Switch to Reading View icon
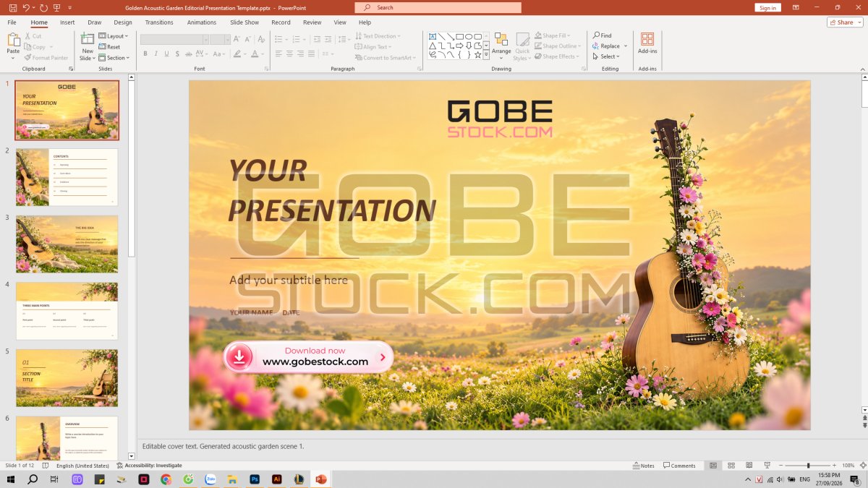This screenshot has width=868, height=488. pos(749,466)
